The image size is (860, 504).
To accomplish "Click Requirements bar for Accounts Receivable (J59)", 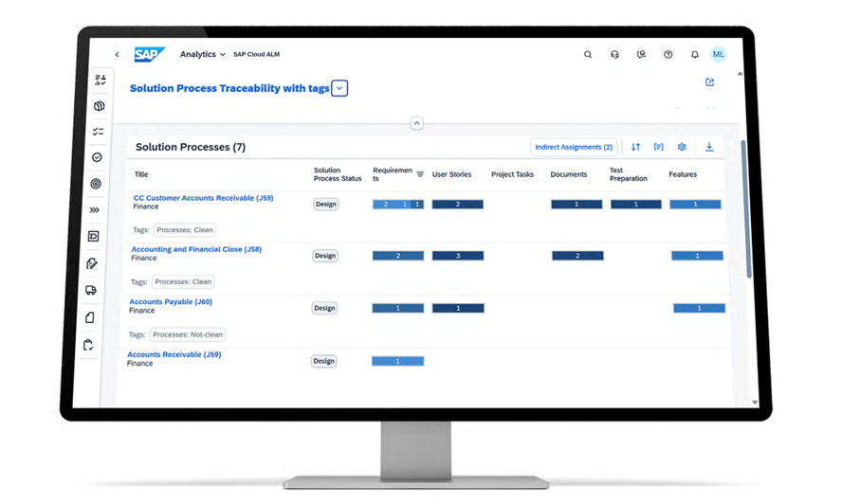I will [397, 361].
